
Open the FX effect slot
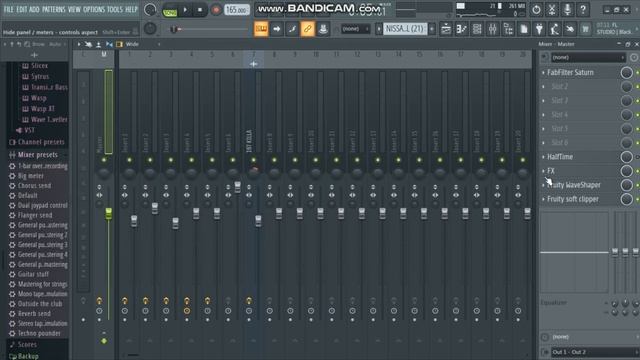(x=551, y=171)
